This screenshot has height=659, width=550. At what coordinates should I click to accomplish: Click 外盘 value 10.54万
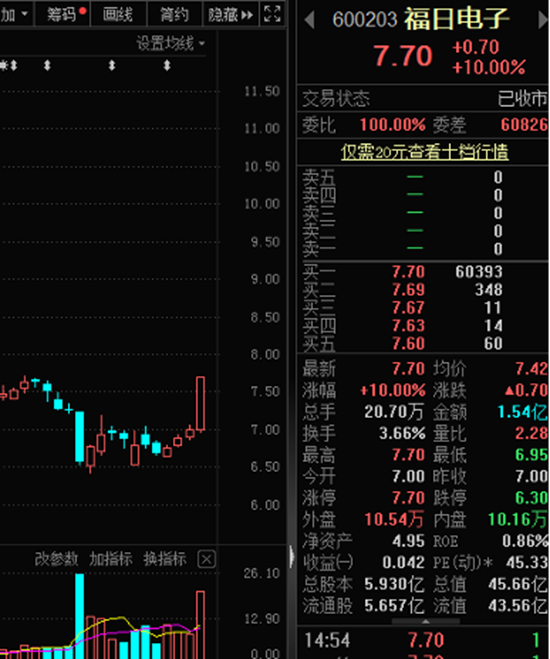click(x=394, y=520)
